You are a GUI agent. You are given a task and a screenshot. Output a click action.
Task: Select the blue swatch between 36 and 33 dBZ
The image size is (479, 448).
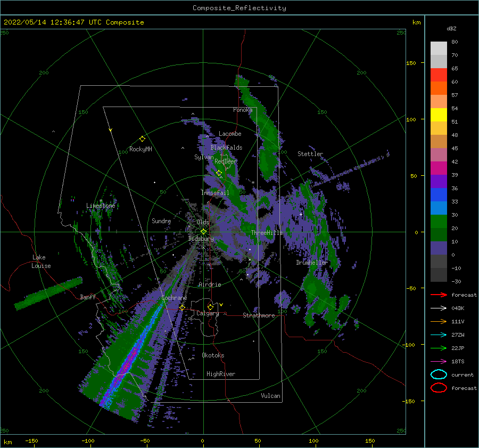click(x=439, y=195)
